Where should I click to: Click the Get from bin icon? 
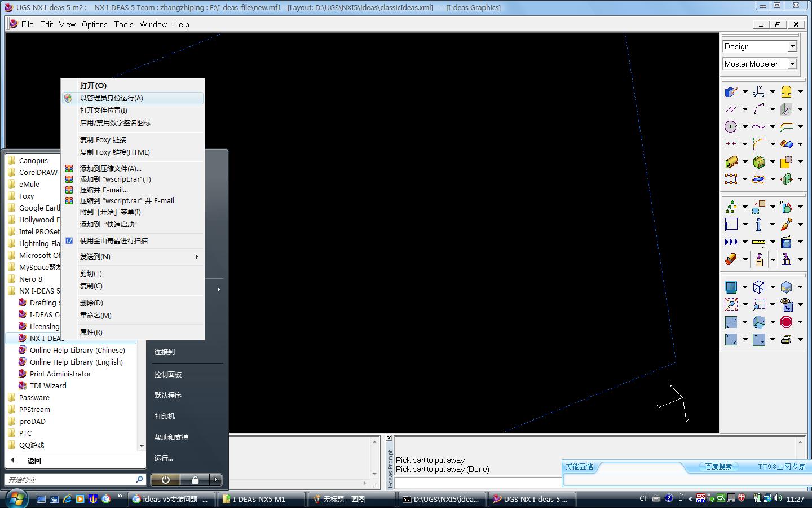coord(787,260)
